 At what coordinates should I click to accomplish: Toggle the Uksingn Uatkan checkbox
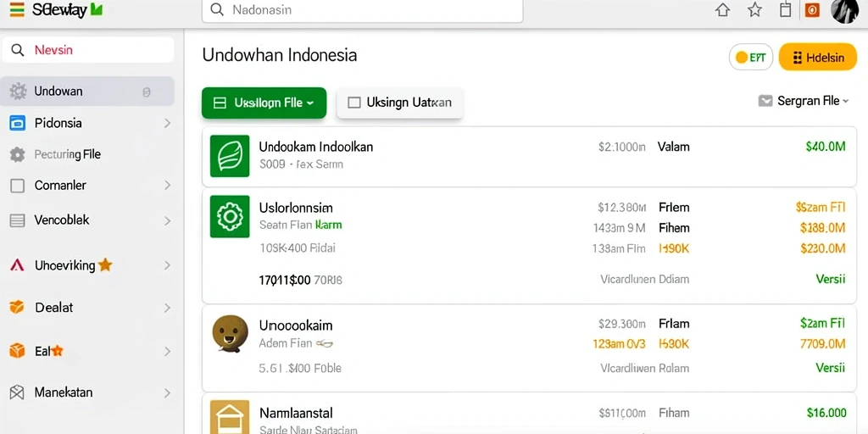(353, 103)
